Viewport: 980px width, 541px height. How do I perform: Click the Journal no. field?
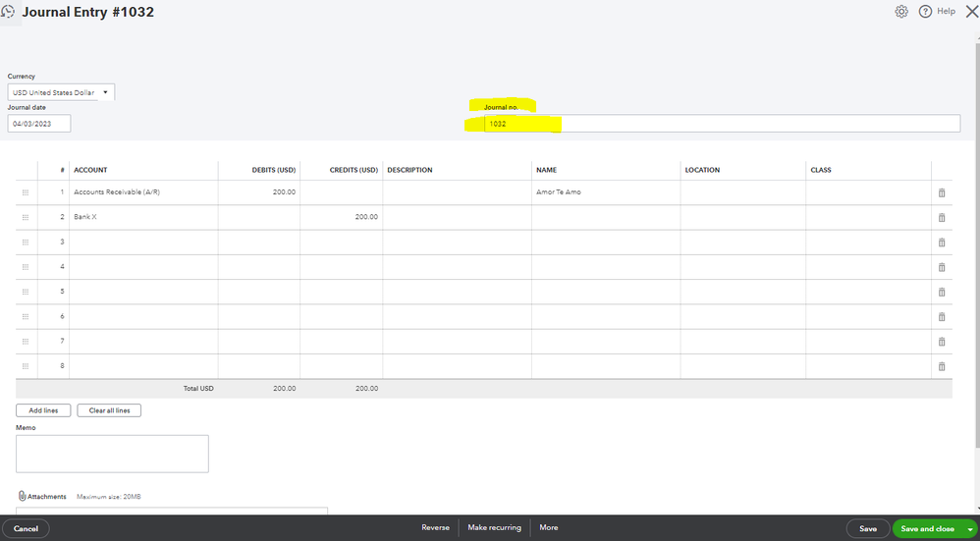(722, 123)
